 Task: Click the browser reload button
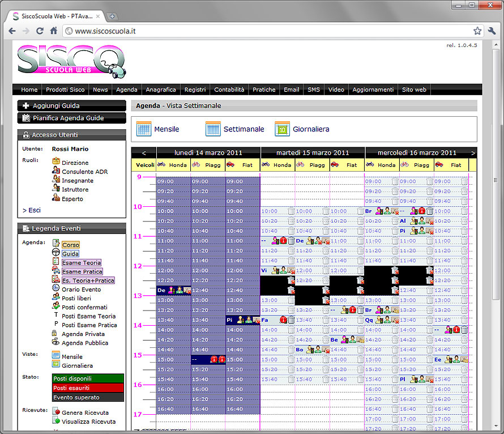point(40,31)
